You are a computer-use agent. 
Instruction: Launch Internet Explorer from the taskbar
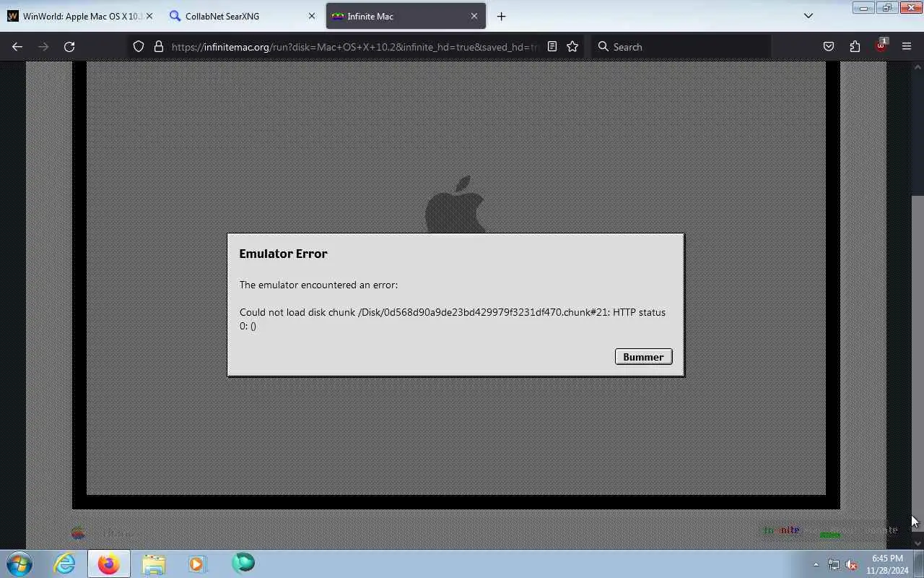(64, 564)
